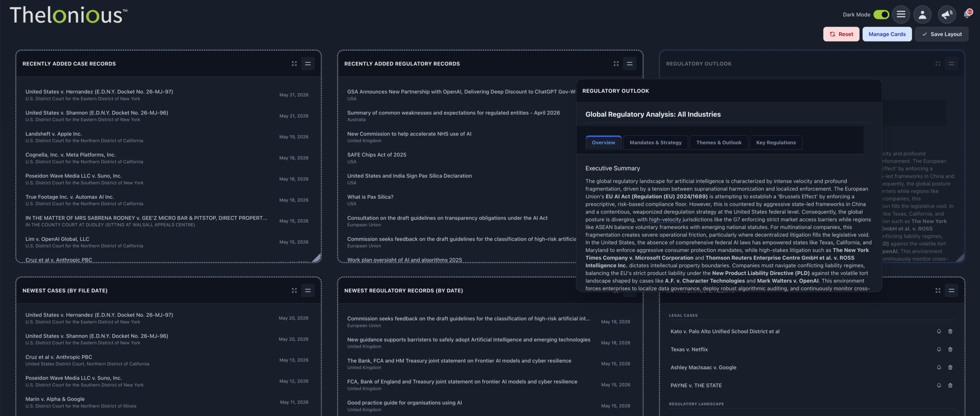Screen dimensions: 980x416
Task: Open Newest Cases (By File Date) card menu
Action: pyautogui.click(x=308, y=290)
